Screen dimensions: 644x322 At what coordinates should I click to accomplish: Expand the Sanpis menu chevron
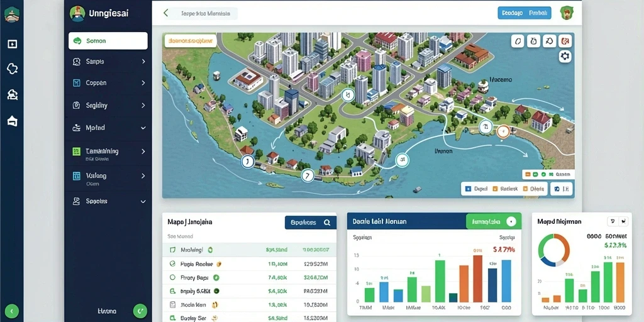pyautogui.click(x=143, y=62)
